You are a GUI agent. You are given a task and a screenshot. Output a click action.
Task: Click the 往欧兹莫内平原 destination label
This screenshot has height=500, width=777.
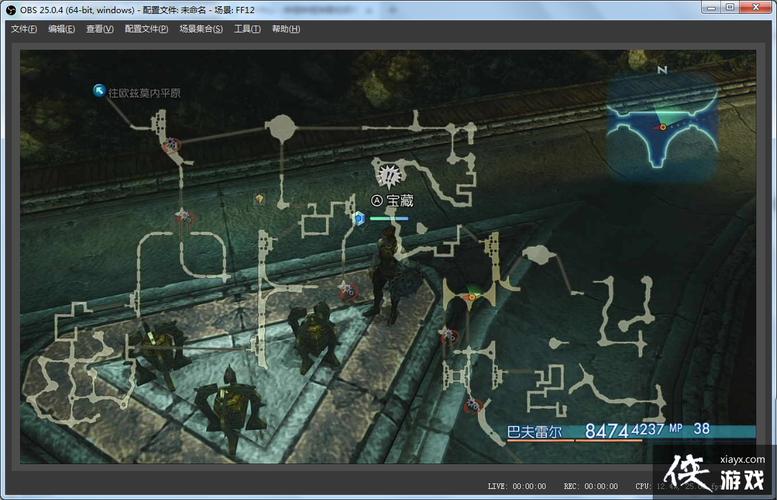click(144, 93)
